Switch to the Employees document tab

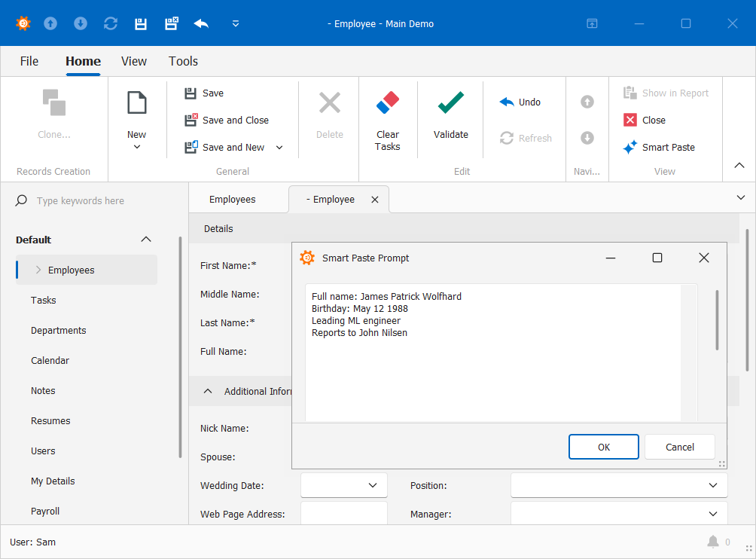(233, 199)
